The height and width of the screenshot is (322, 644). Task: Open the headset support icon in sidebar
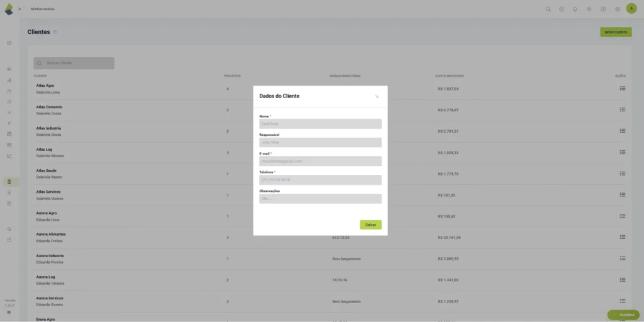coord(9,229)
